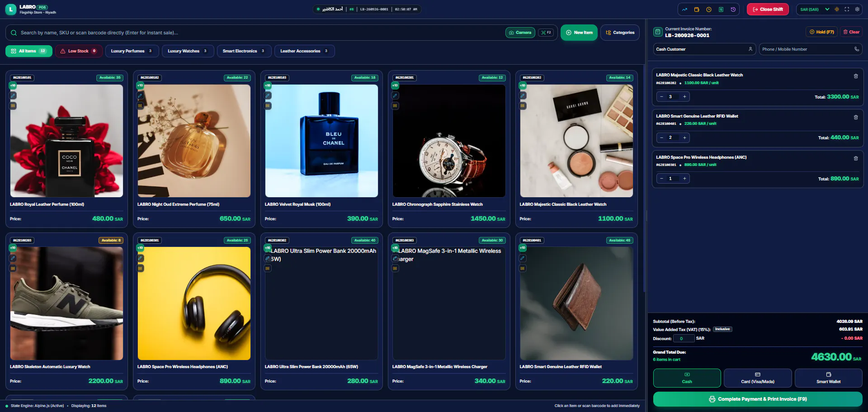Add Royal Leather Perfume image to cart

pyautogui.click(x=66, y=141)
